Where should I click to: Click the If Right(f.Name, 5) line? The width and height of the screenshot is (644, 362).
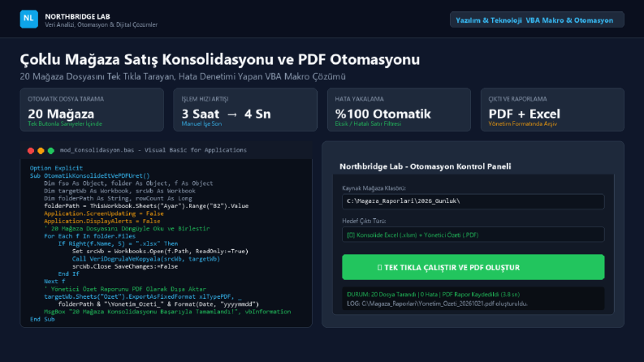(x=118, y=243)
